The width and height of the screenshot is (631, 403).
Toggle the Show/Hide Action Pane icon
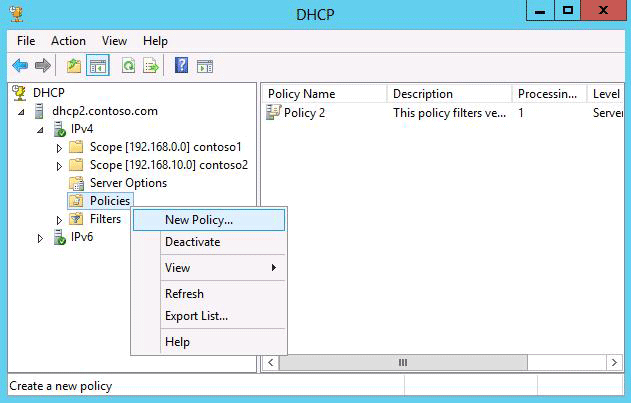(205, 66)
